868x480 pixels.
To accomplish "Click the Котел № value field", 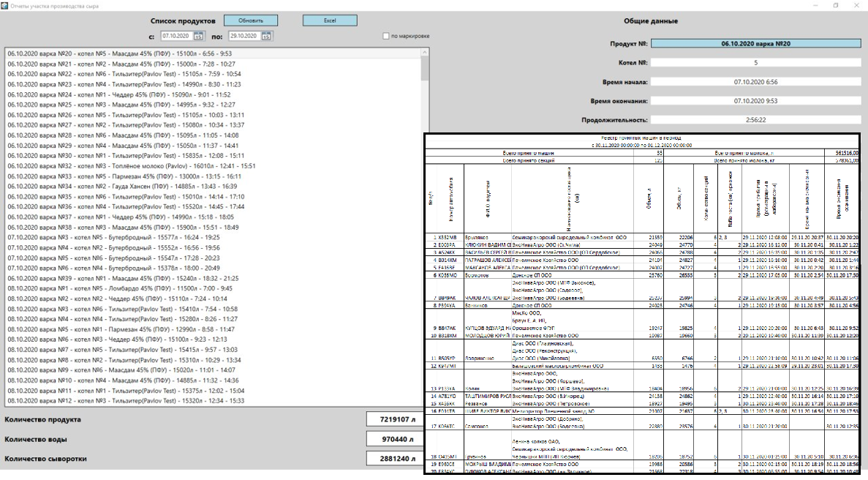I will click(756, 63).
